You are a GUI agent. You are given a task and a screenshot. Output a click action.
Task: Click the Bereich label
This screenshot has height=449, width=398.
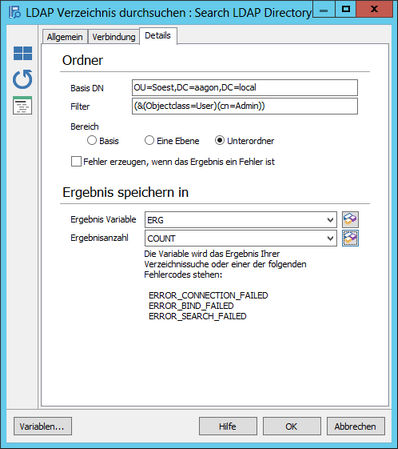85,127
